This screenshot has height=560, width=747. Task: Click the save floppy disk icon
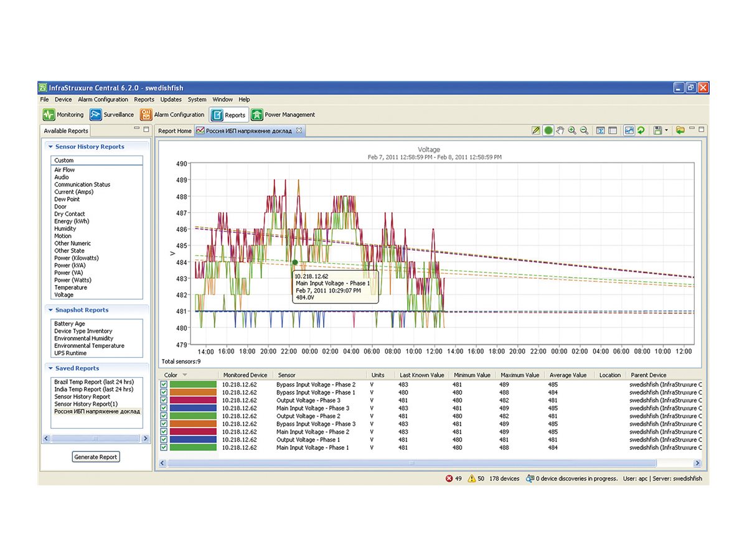pos(657,131)
